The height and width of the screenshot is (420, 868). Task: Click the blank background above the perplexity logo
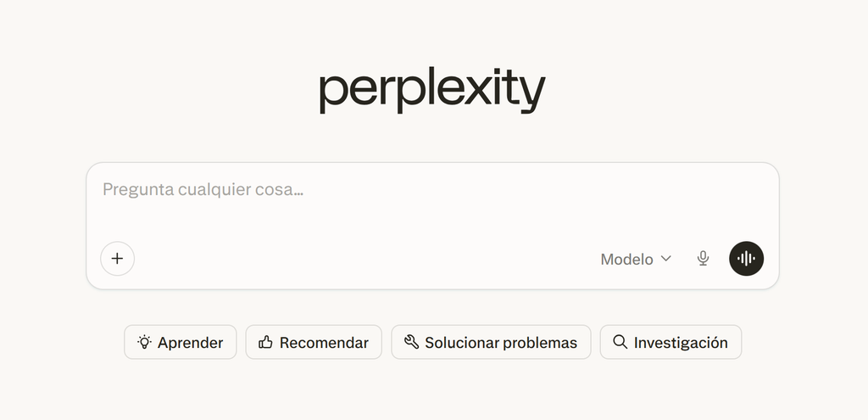click(x=432, y=30)
